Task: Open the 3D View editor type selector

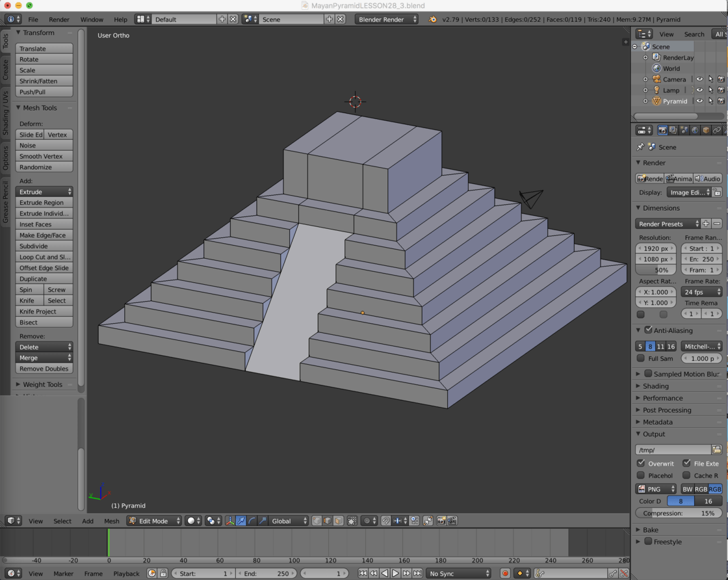Action: 14,521
